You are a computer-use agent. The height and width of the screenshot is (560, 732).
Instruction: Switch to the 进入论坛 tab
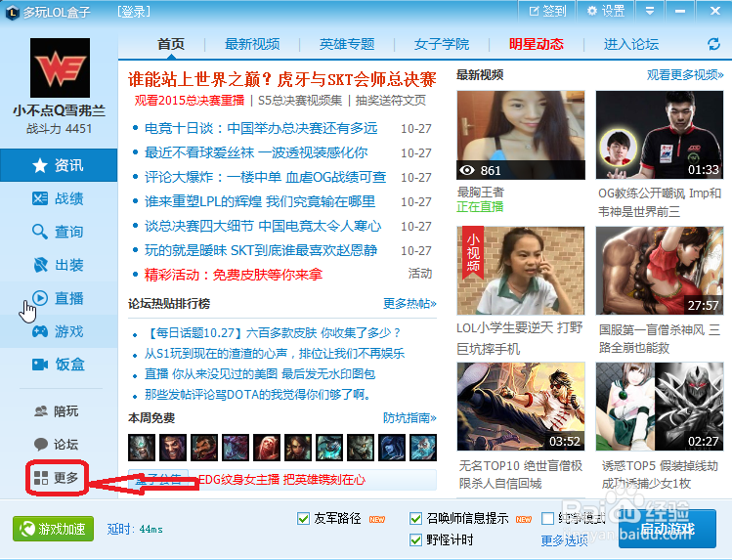[x=631, y=44]
